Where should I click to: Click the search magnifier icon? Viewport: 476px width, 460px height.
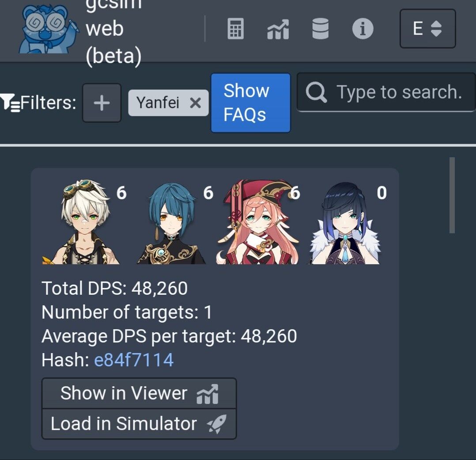(316, 92)
